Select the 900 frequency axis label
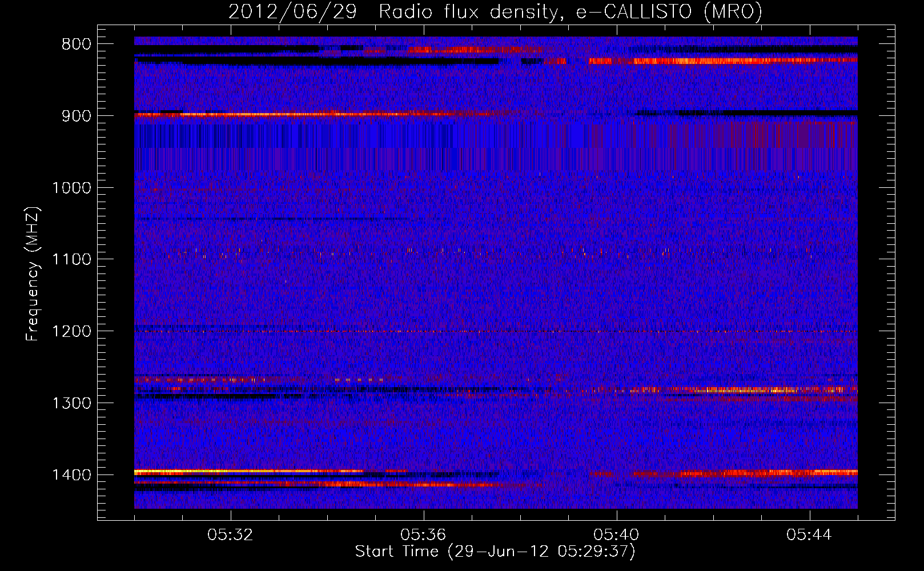924x571 pixels. tap(76, 116)
